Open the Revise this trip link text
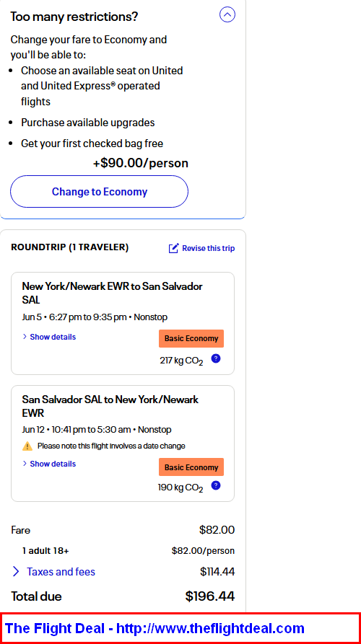This screenshot has height=644, width=361. point(209,248)
